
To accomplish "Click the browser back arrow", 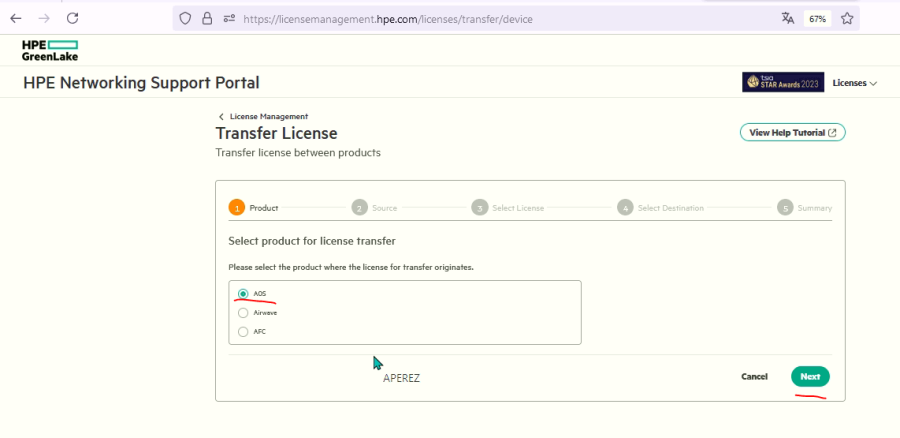I will (15, 18).
